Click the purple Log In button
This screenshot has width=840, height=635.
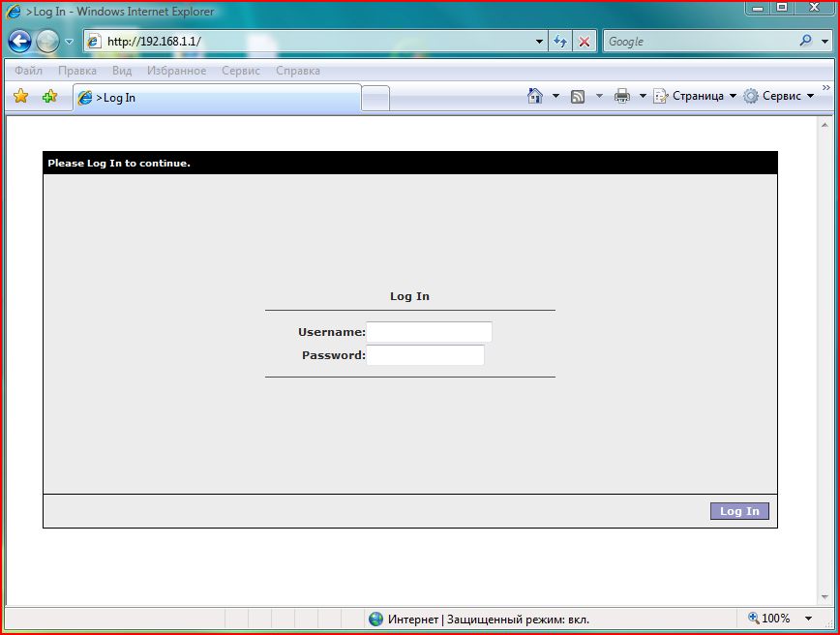tap(739, 511)
